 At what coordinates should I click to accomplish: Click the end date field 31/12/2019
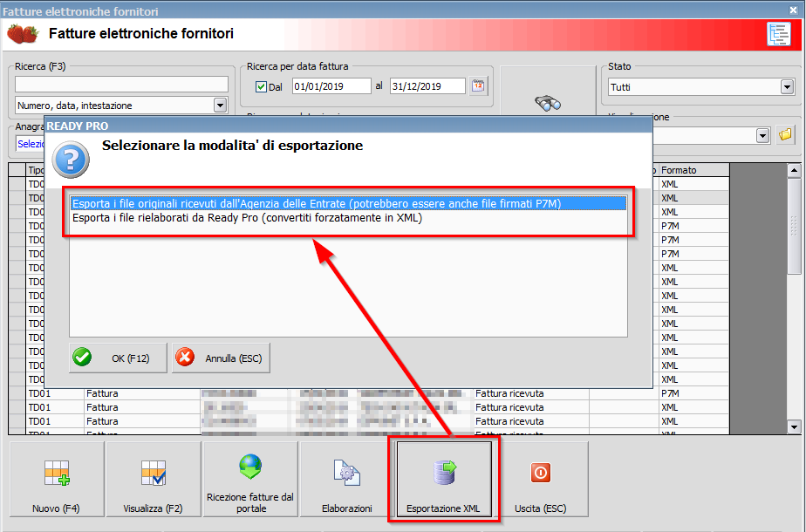coord(427,86)
